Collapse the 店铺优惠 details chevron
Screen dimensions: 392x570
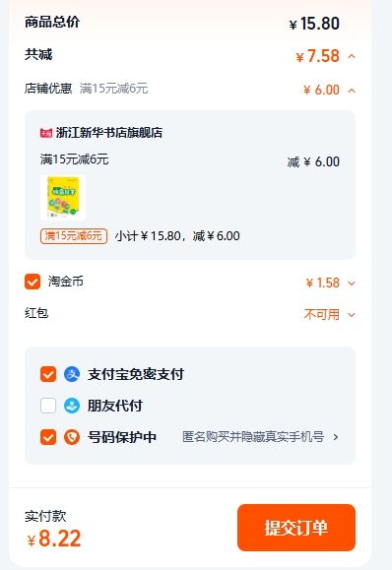[x=352, y=91]
